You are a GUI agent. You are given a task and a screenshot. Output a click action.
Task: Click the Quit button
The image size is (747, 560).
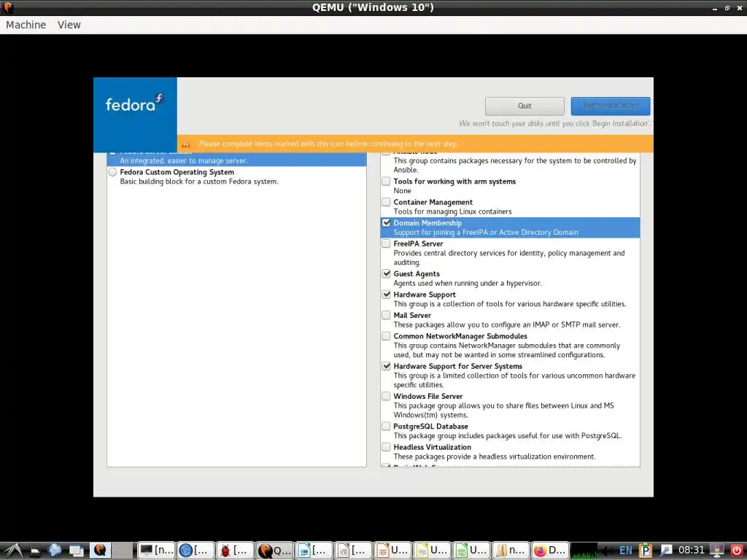525,106
